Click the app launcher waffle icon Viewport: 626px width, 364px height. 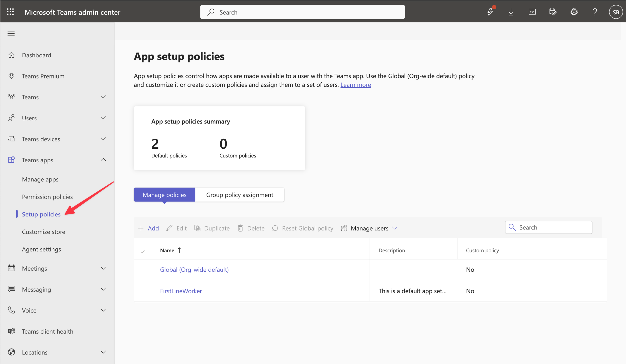pos(10,12)
